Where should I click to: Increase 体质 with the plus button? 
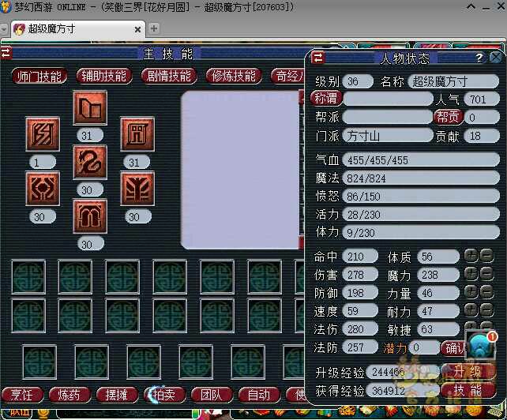click(x=471, y=256)
